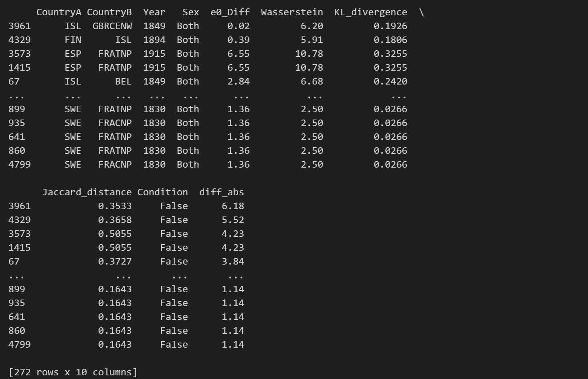This screenshot has width=588, height=379.
Task: Click the FIN value in CountryA
Action: tap(73, 40)
